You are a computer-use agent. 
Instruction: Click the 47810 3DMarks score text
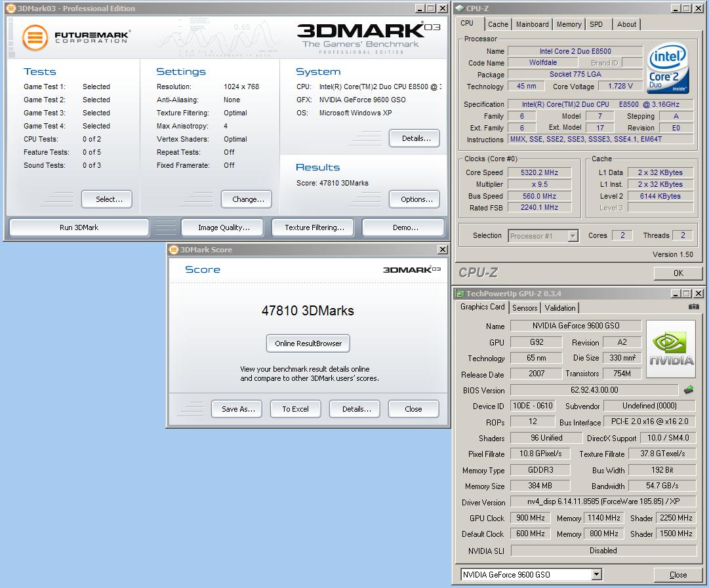coord(308,311)
